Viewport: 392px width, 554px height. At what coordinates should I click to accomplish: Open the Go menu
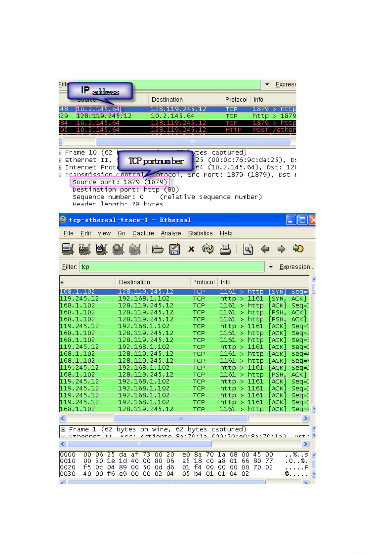pos(121,233)
